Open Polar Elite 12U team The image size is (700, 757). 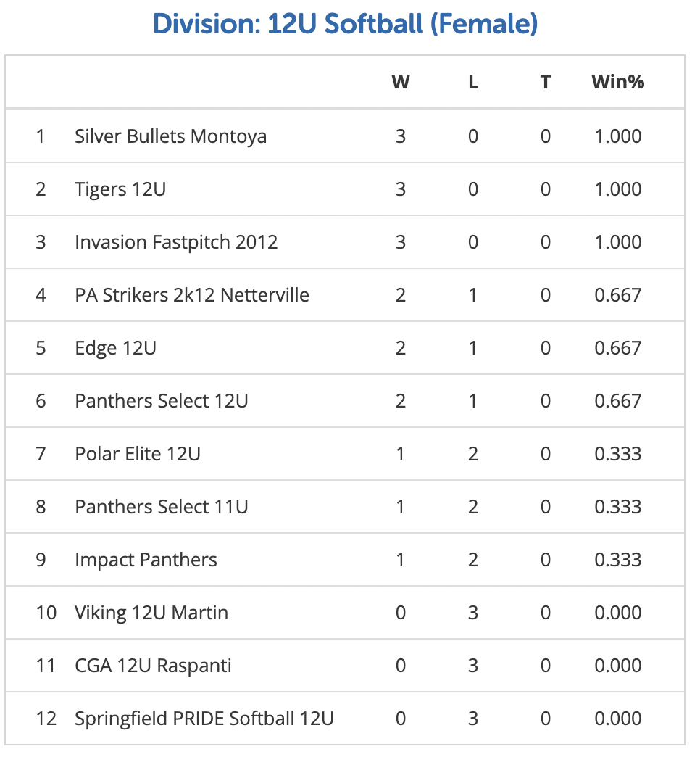[138, 454]
